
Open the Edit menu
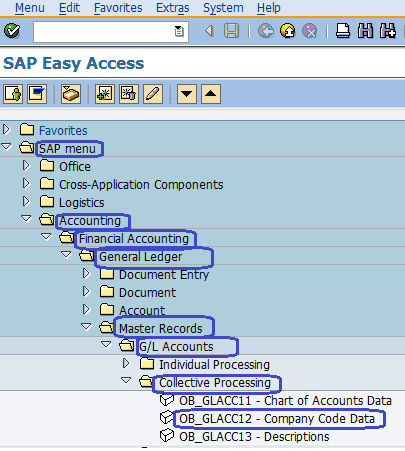[69, 8]
